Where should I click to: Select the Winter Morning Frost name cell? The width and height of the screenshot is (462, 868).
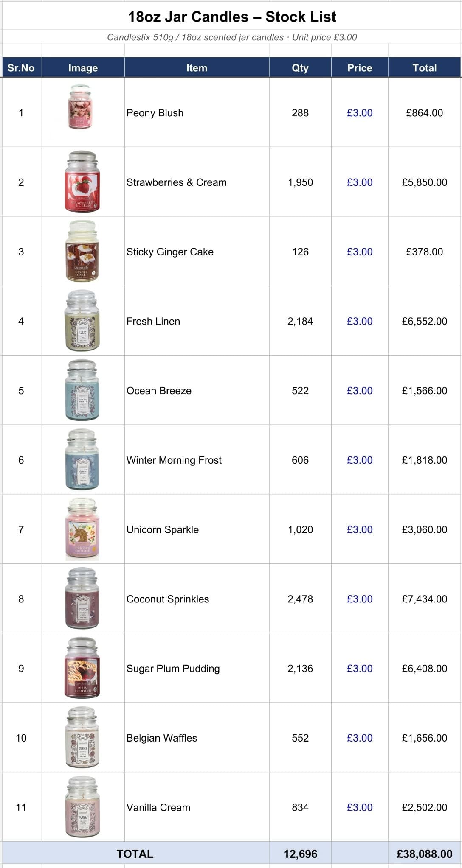coord(197,460)
